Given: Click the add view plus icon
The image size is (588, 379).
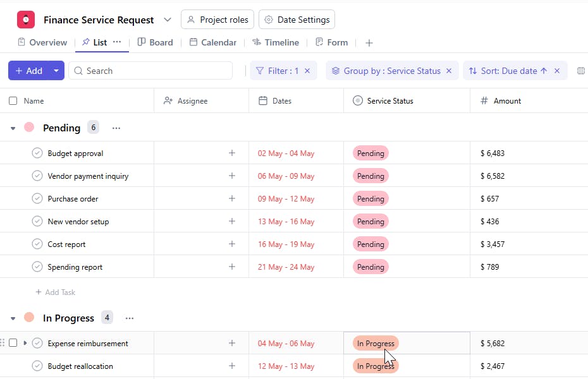Looking at the screenshot, I should pos(369,43).
